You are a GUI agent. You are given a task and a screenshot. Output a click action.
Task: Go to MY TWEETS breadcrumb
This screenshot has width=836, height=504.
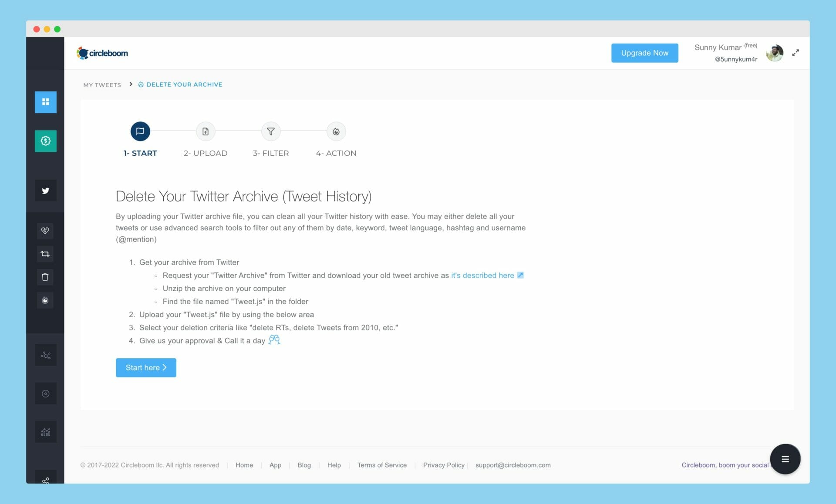(x=102, y=84)
